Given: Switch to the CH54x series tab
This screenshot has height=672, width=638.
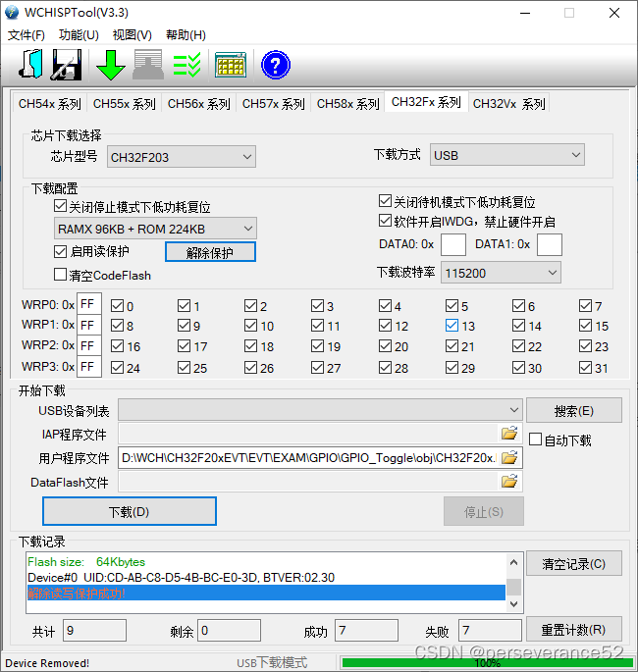Looking at the screenshot, I should pyautogui.click(x=49, y=104).
